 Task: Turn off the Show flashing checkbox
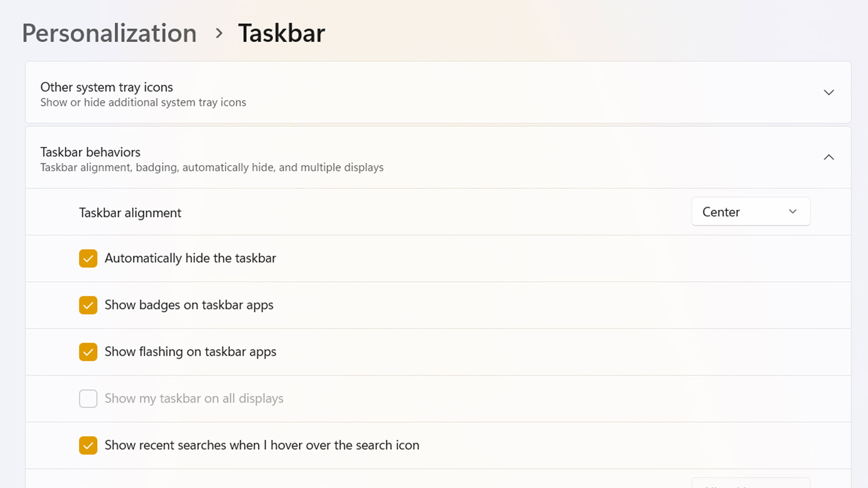[x=88, y=352]
